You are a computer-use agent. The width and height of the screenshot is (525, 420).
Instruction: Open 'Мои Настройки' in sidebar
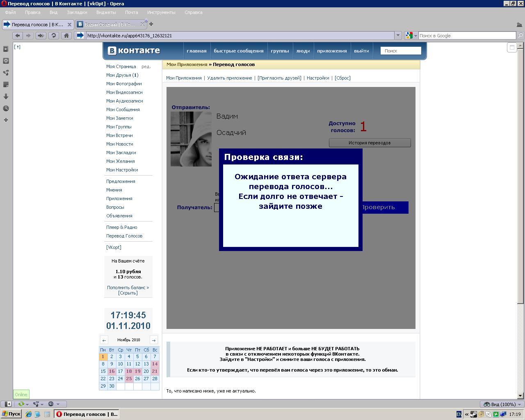(122, 170)
